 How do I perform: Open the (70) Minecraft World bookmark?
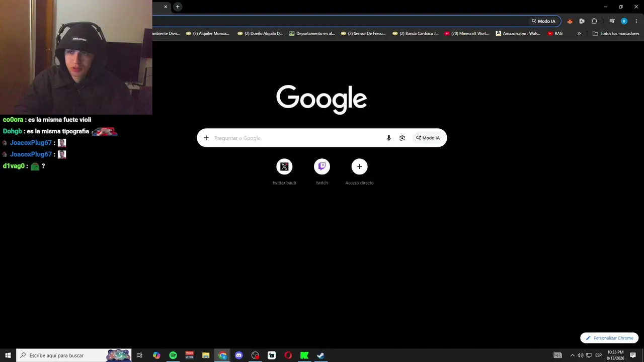466,34
